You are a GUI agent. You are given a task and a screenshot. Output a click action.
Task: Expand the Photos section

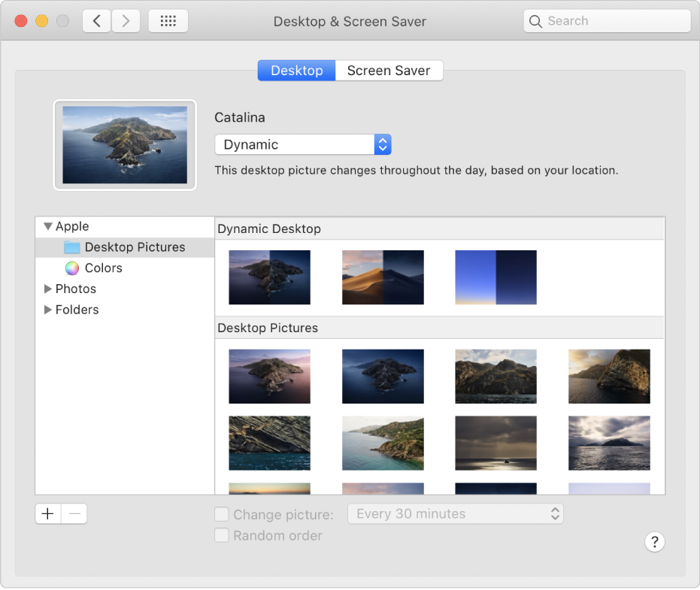(x=47, y=289)
